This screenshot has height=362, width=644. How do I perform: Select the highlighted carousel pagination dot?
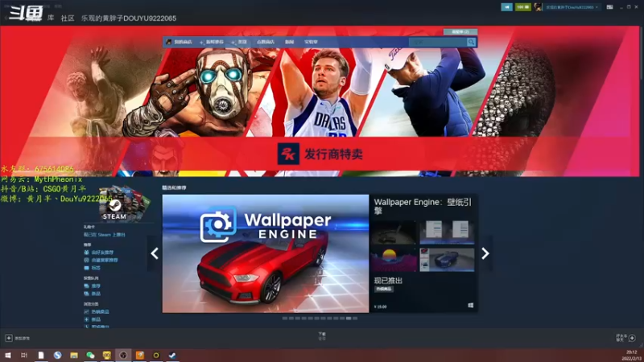click(349, 318)
